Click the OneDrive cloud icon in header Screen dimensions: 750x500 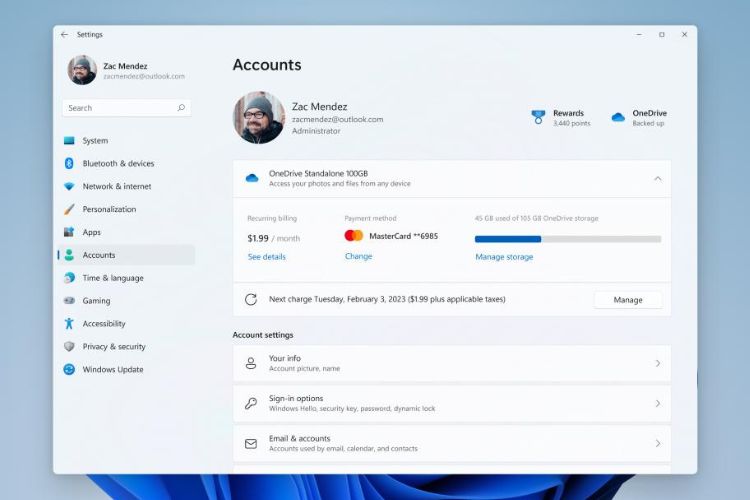(x=618, y=117)
